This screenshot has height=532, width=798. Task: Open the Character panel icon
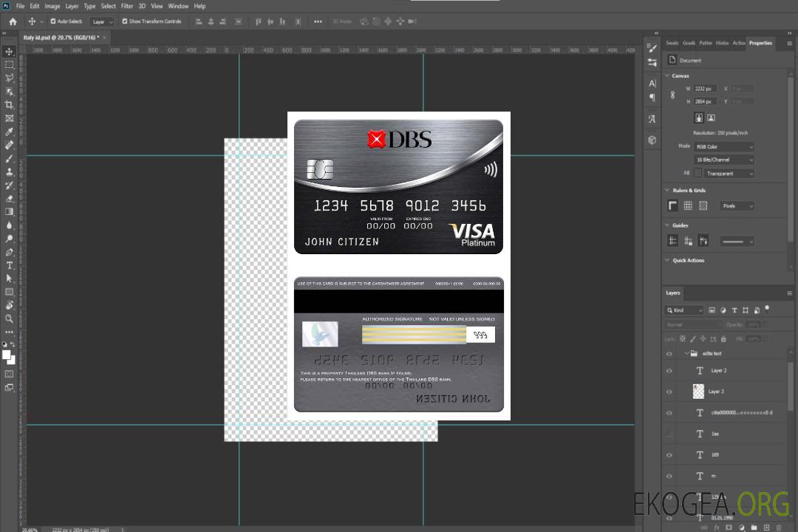click(x=652, y=83)
